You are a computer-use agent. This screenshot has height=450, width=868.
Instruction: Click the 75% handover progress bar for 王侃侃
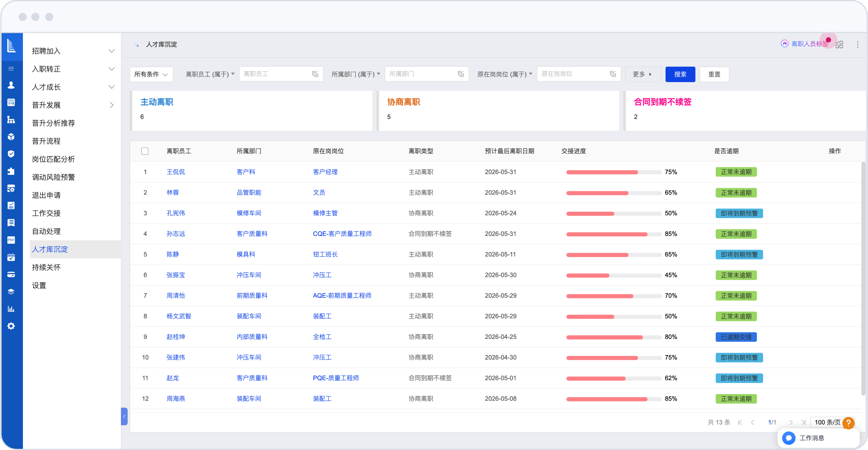(x=614, y=172)
